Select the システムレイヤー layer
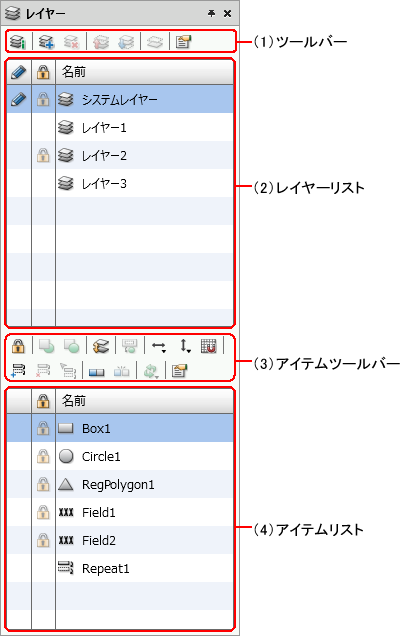Screen dimensions: 400x636 click(120, 99)
